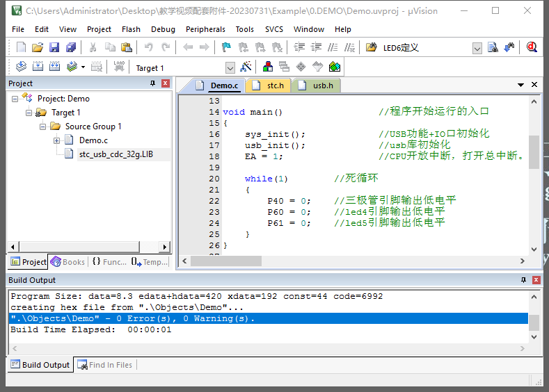Cut selection with the scissors icon
The height and width of the screenshot is (392, 549).
point(93,47)
